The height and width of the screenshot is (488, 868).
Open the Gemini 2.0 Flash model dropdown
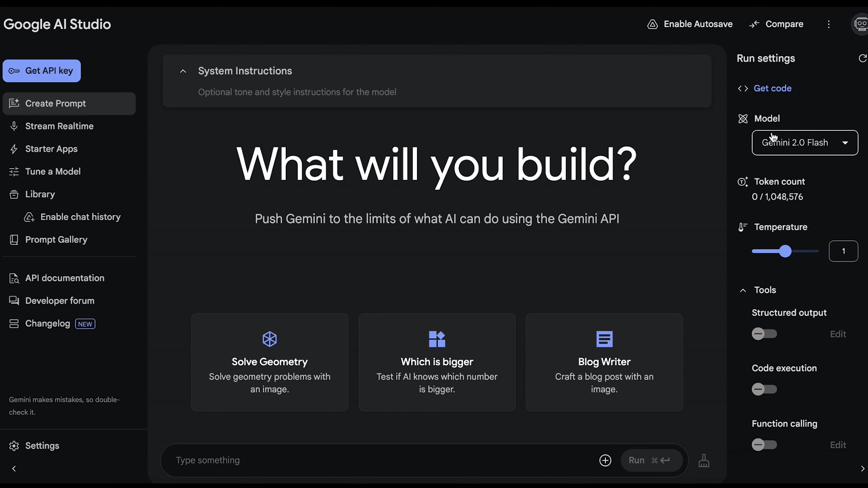tap(805, 143)
